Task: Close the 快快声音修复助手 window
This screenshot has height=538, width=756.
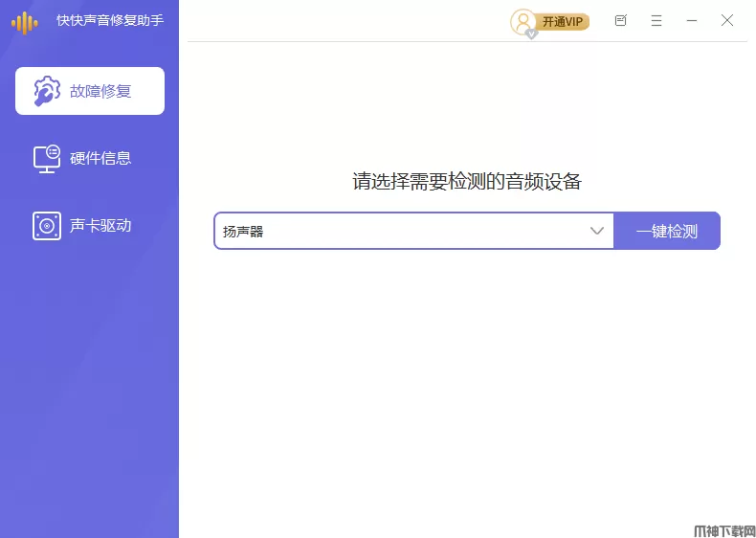Action: (727, 20)
